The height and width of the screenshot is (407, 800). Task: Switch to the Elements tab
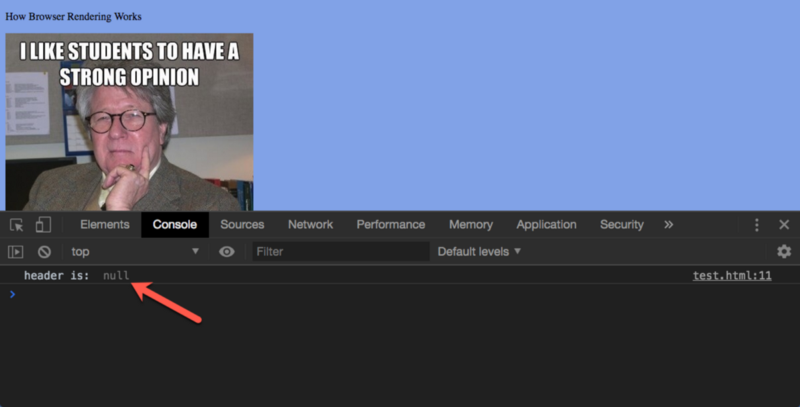[x=105, y=225]
